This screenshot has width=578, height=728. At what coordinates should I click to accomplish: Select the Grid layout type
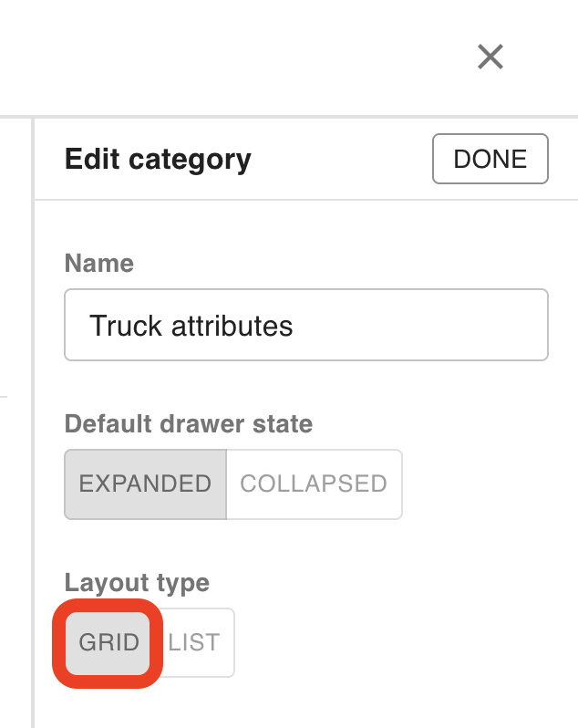pos(109,642)
